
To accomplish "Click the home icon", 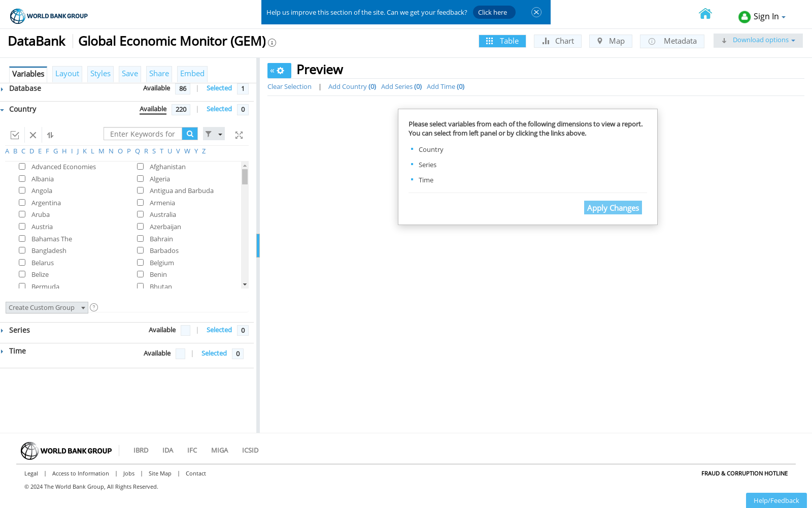I will [x=705, y=14].
